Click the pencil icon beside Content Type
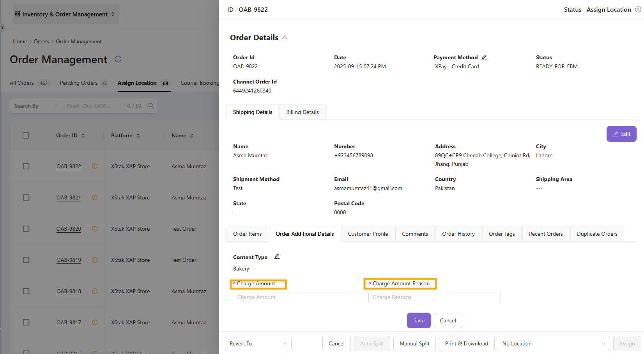This screenshot has height=354, width=644. [x=277, y=256]
